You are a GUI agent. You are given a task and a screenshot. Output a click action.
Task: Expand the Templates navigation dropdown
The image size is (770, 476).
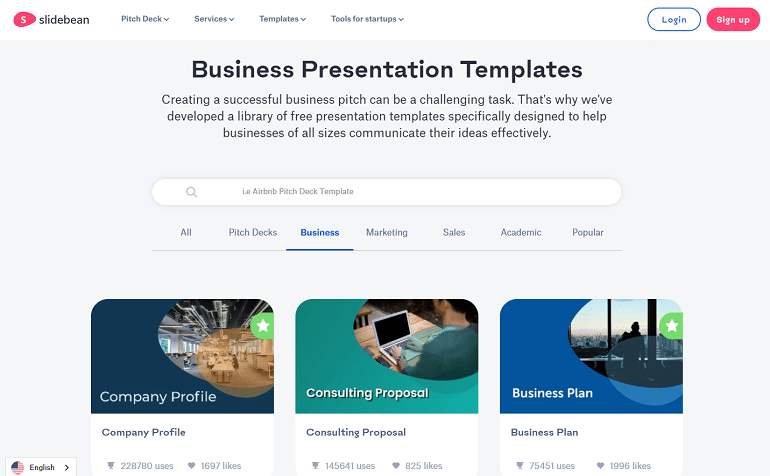282,19
